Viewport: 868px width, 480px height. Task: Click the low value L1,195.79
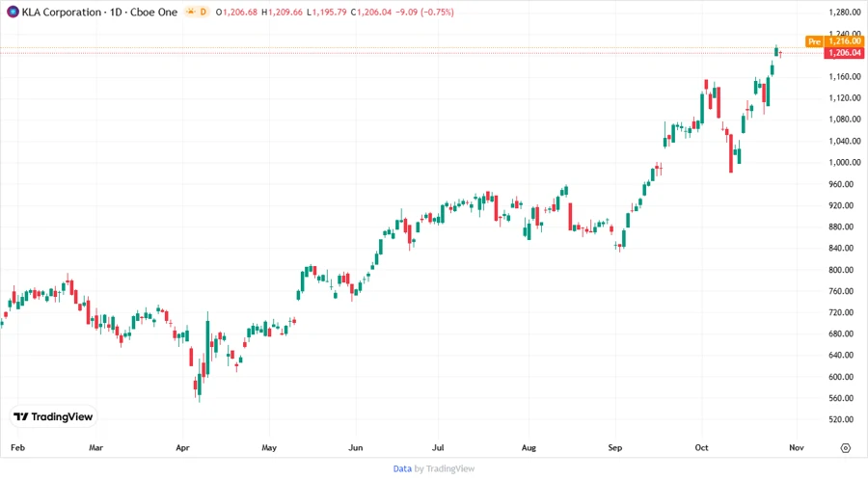327,13
